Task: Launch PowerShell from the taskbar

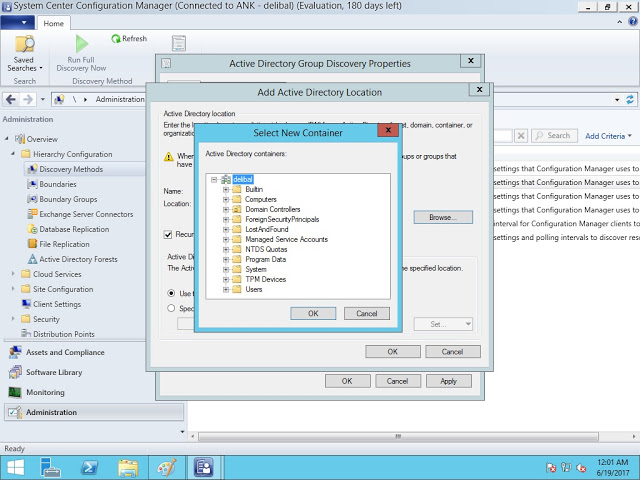Action: (89, 467)
